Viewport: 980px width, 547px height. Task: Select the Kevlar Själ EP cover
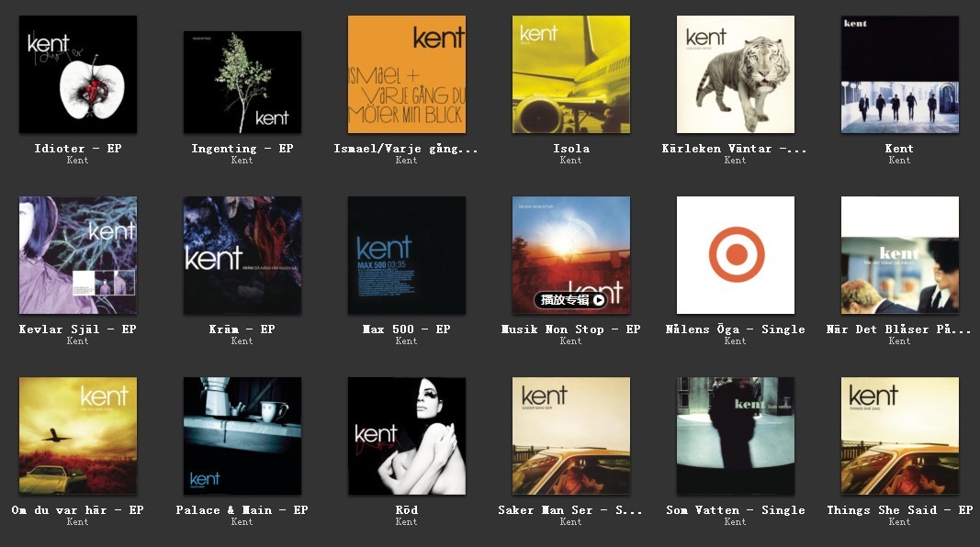(x=77, y=255)
